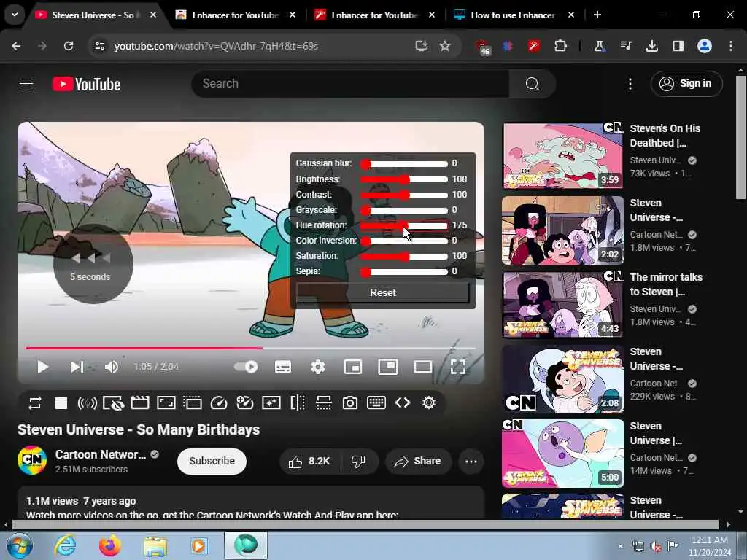Open picture-in-picture mode

[x=388, y=367]
